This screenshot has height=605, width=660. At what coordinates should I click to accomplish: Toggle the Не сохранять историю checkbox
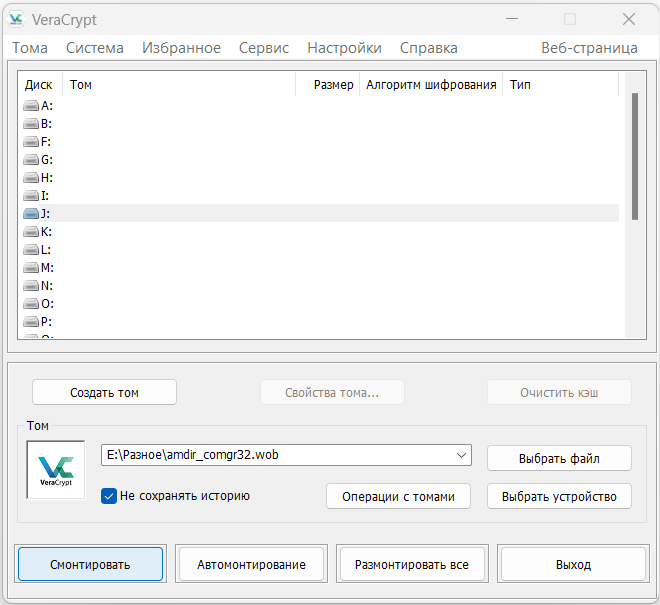[109, 496]
